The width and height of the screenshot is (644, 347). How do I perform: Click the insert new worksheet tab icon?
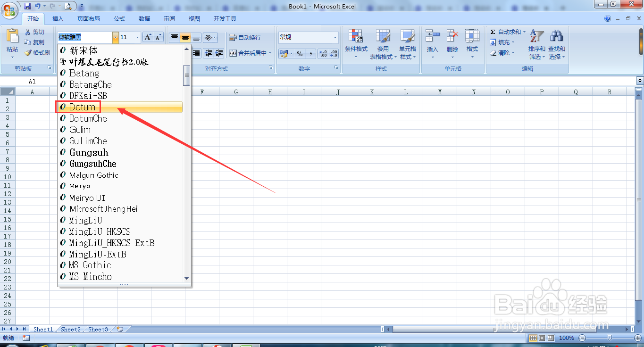120,329
